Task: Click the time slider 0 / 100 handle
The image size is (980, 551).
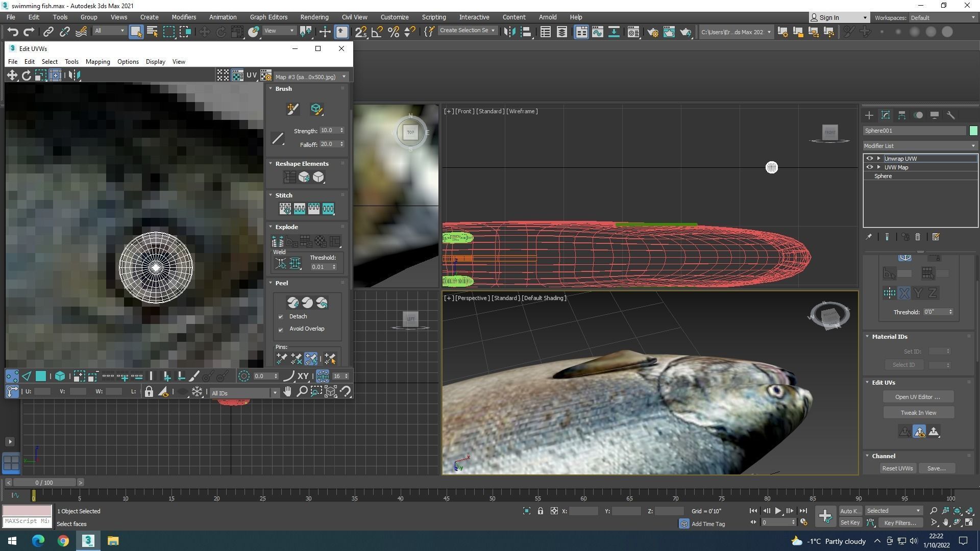Action: [x=44, y=483]
